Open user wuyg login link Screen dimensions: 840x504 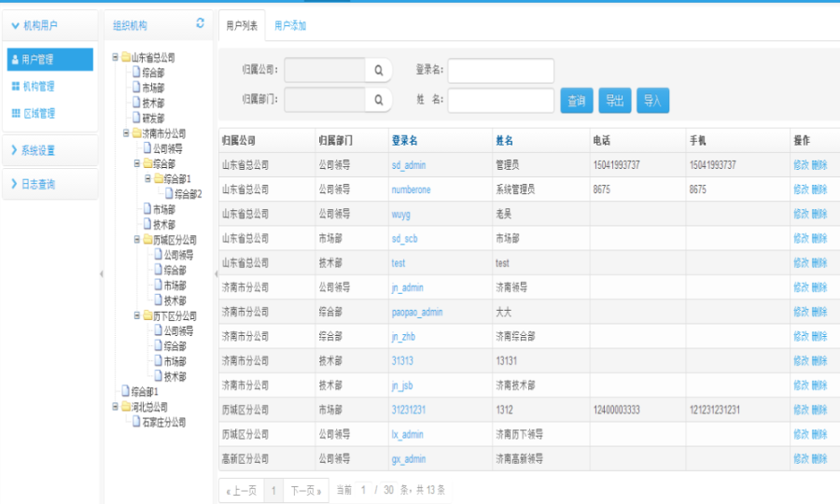pos(400,215)
